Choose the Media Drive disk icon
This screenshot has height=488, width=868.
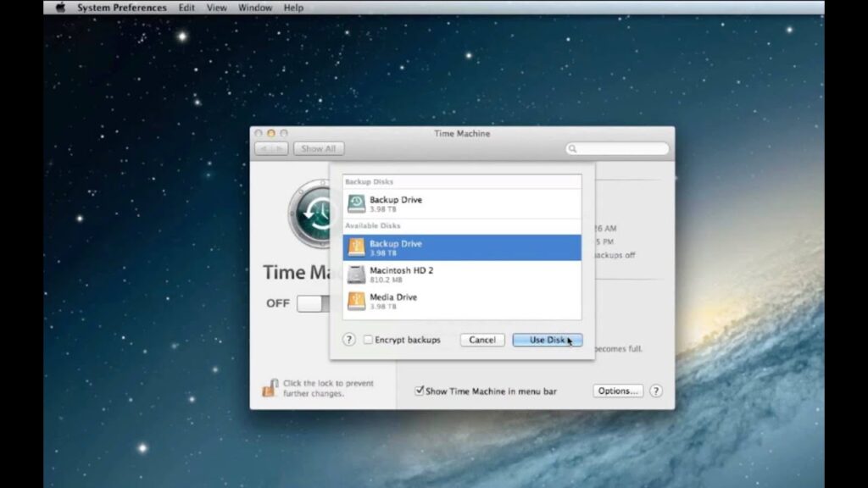click(x=357, y=300)
